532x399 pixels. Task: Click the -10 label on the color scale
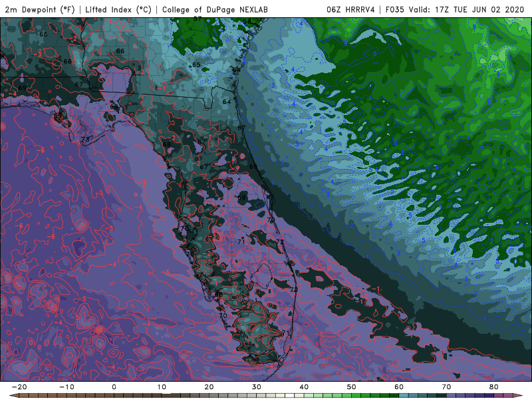pos(66,387)
